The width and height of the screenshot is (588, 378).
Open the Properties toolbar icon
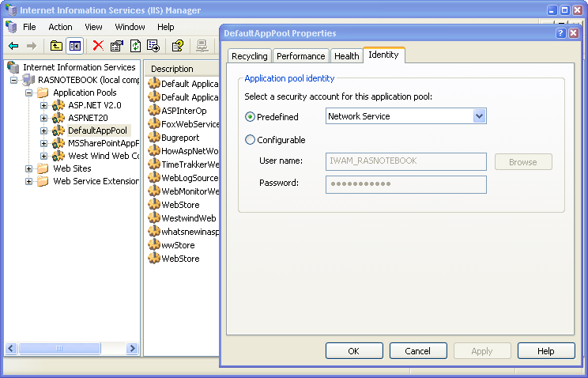(117, 46)
